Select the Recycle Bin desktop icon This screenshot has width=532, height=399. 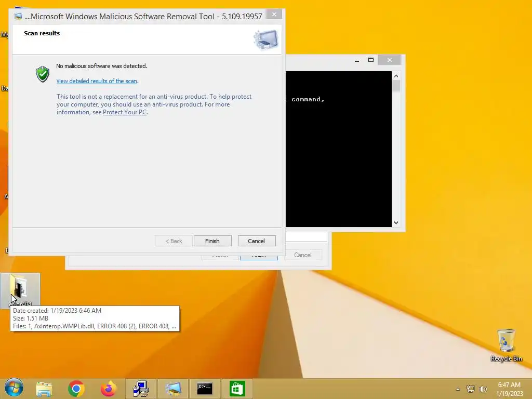[506, 345]
